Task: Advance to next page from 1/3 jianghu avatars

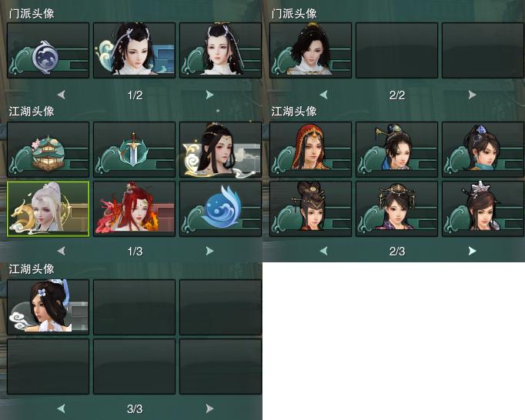Action: coord(209,251)
